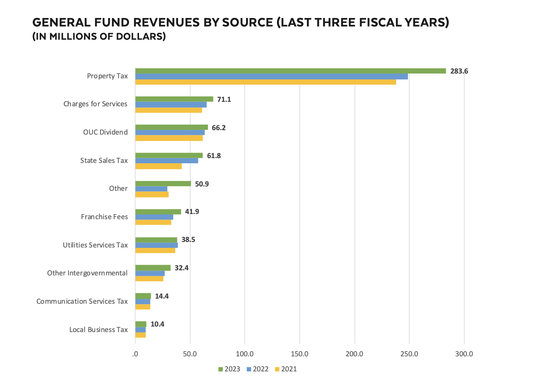
Task: Click the 'Other Intergovernmental' category label
Action: pyautogui.click(x=87, y=273)
